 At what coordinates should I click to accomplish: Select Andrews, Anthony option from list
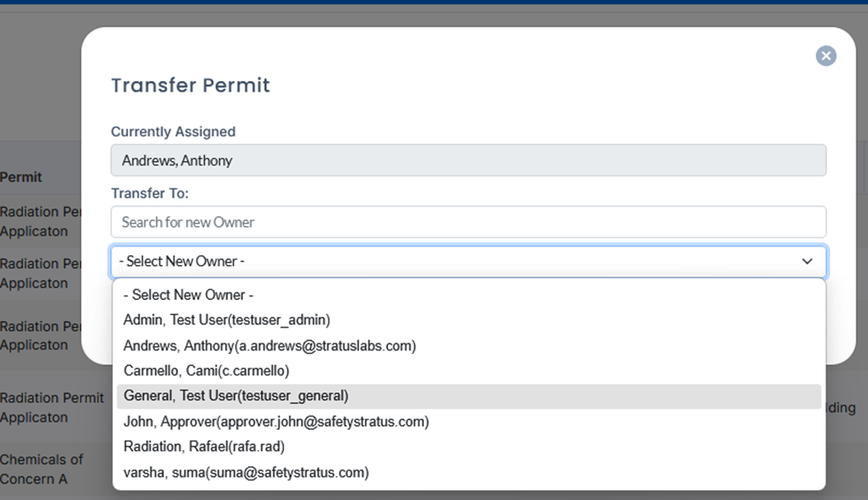(468, 346)
